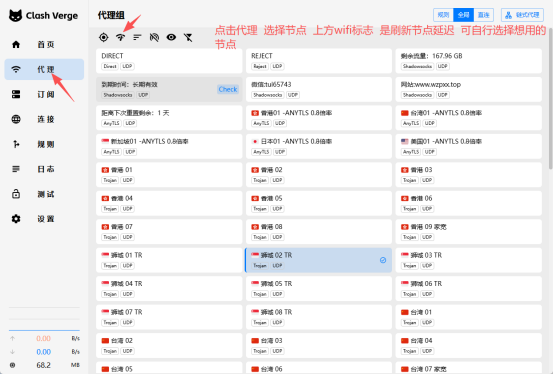Open the 首页 home page icon
Viewport: 554px width, 375px height.
pyautogui.click(x=16, y=45)
